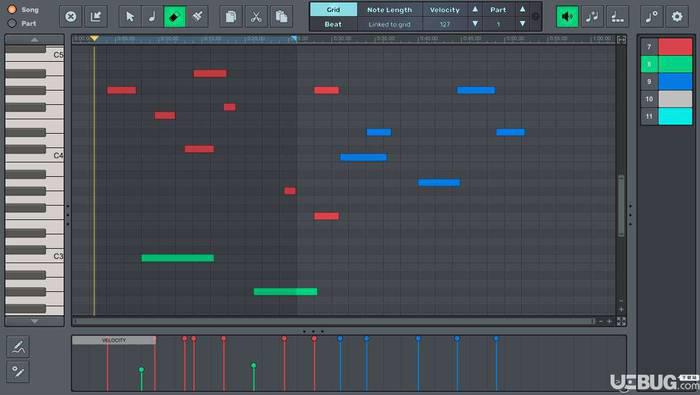Open the Beat grid dropdown
Viewport: 700px width, 395px height.
pyautogui.click(x=333, y=24)
